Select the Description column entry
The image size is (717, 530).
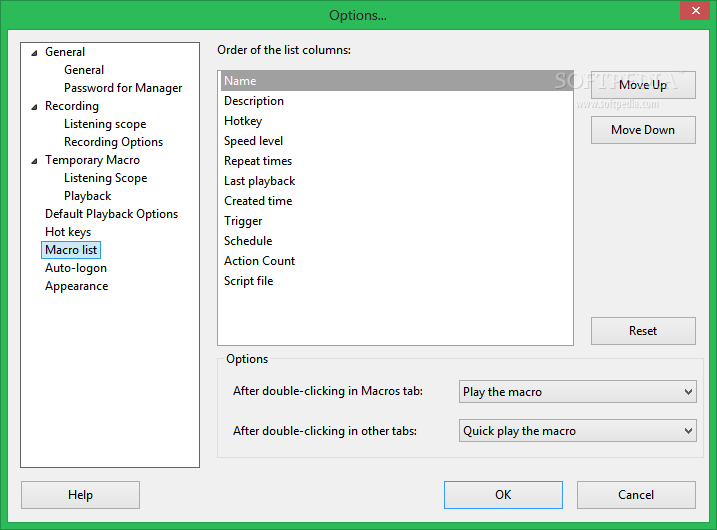[397, 101]
